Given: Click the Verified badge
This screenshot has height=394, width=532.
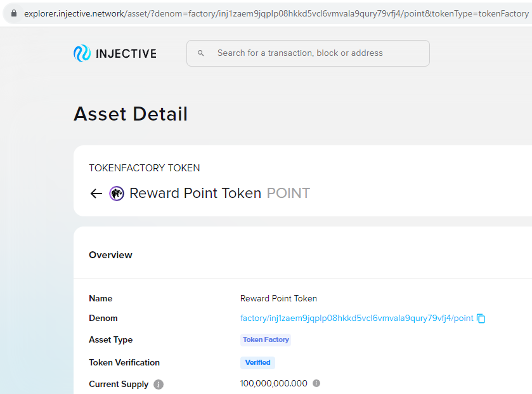Looking at the screenshot, I should coord(258,362).
